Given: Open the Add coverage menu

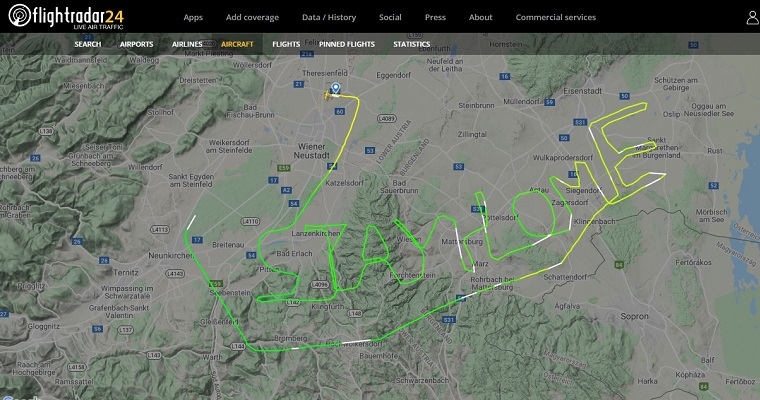Looking at the screenshot, I should pos(253,17).
